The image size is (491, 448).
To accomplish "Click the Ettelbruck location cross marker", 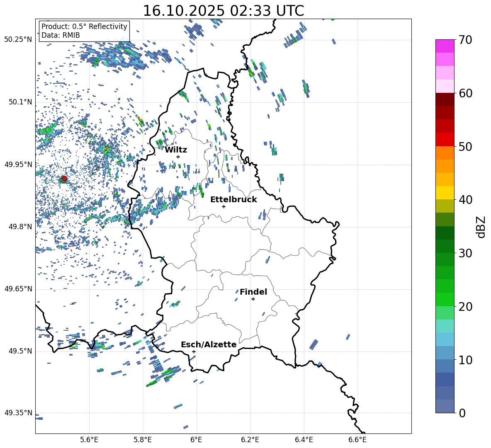I will (224, 206).
